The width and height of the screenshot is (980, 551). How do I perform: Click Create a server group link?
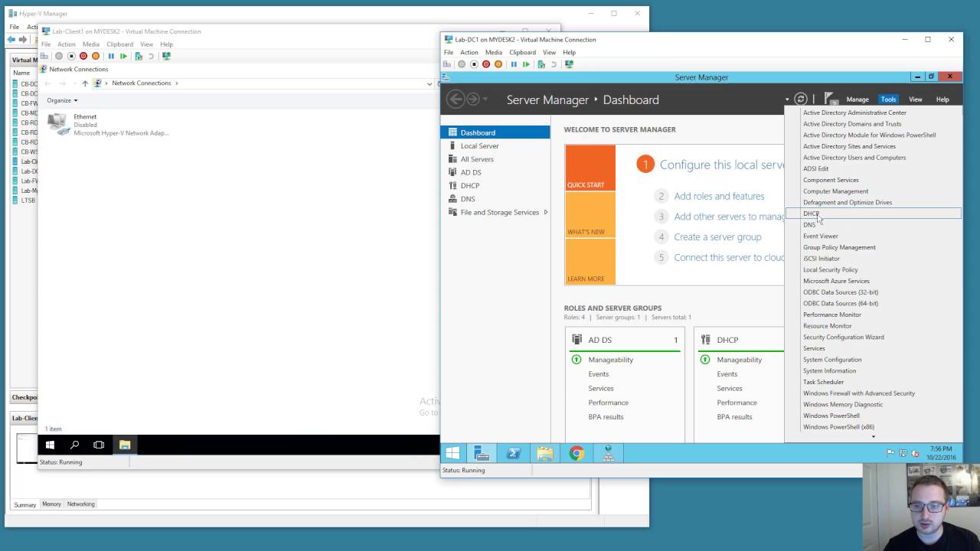point(717,237)
